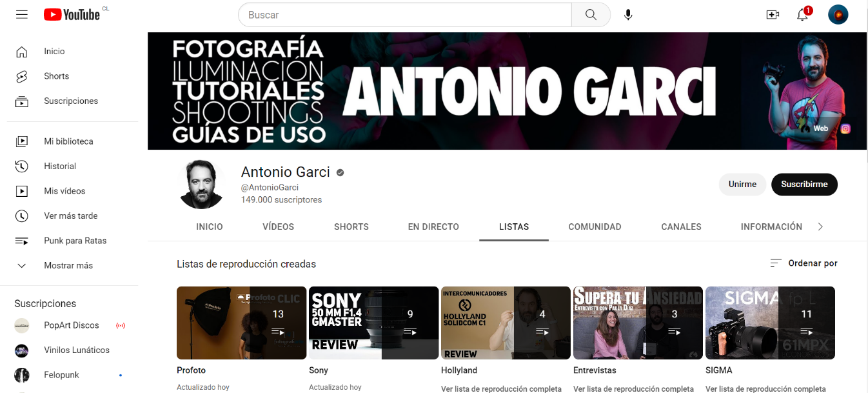Switch to the EN DIRECTO tab
Screen dimensions: 868x393
[x=433, y=227]
